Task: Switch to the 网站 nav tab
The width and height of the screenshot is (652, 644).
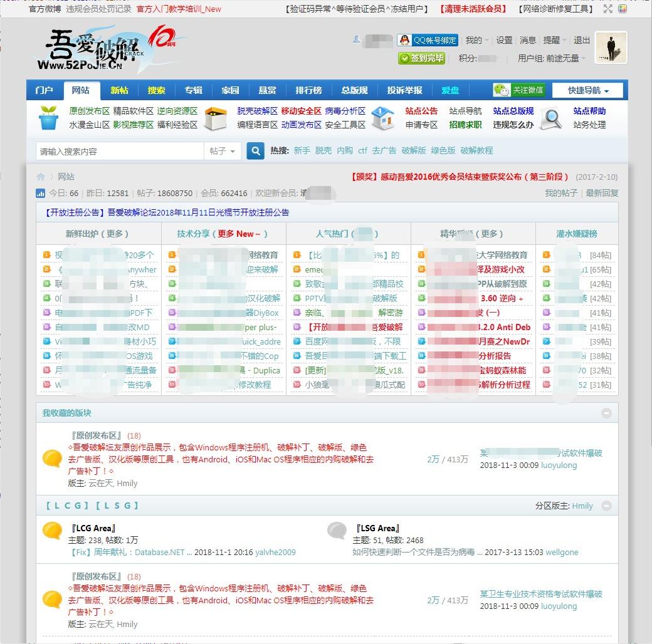Action: pos(81,90)
